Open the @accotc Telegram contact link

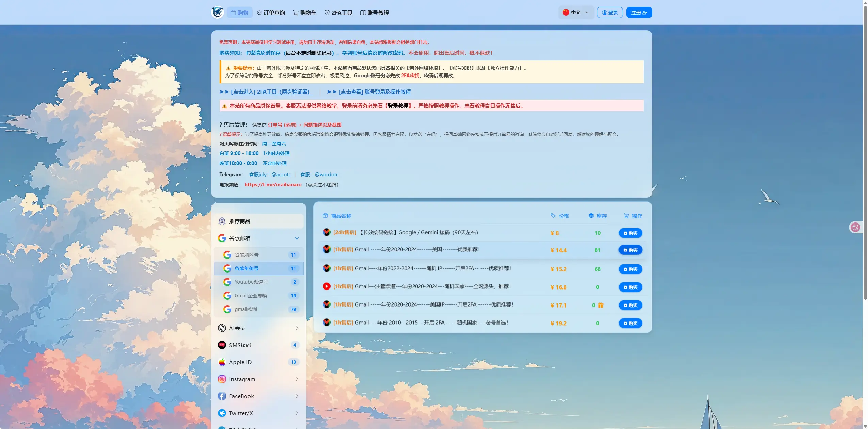click(x=281, y=175)
